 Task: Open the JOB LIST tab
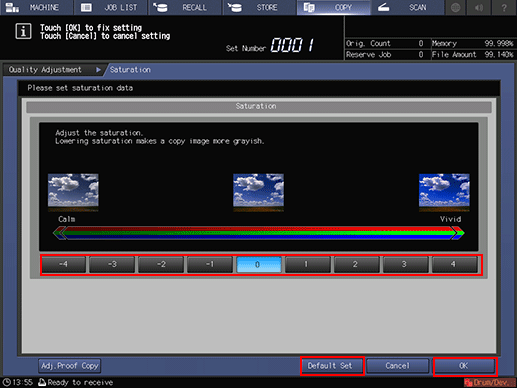tap(111, 7)
